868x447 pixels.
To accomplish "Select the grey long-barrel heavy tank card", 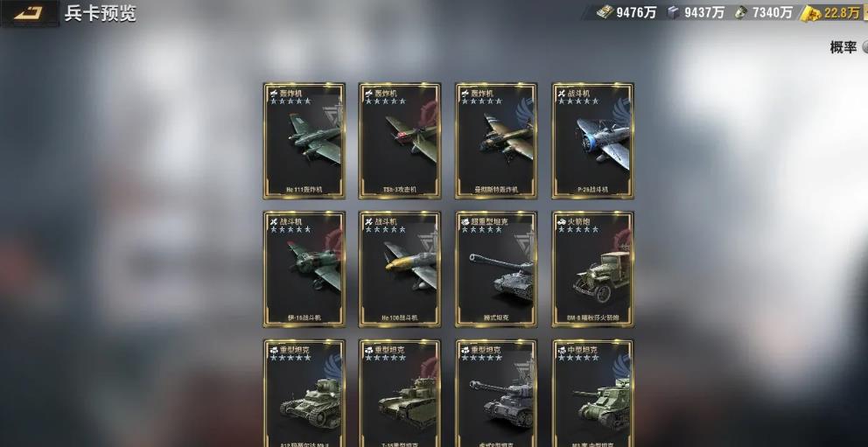I will 496,394.
